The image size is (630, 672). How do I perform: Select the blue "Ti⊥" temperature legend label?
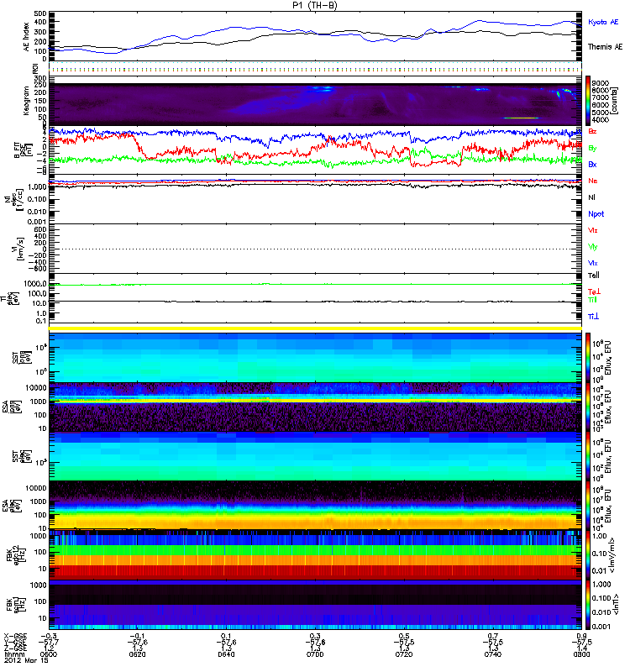593,317
